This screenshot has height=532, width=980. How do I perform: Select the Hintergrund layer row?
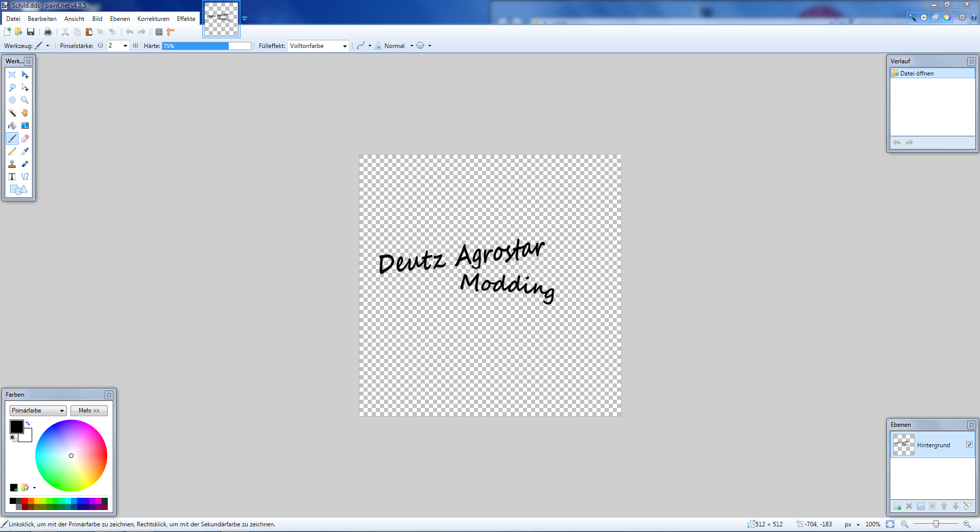click(933, 445)
